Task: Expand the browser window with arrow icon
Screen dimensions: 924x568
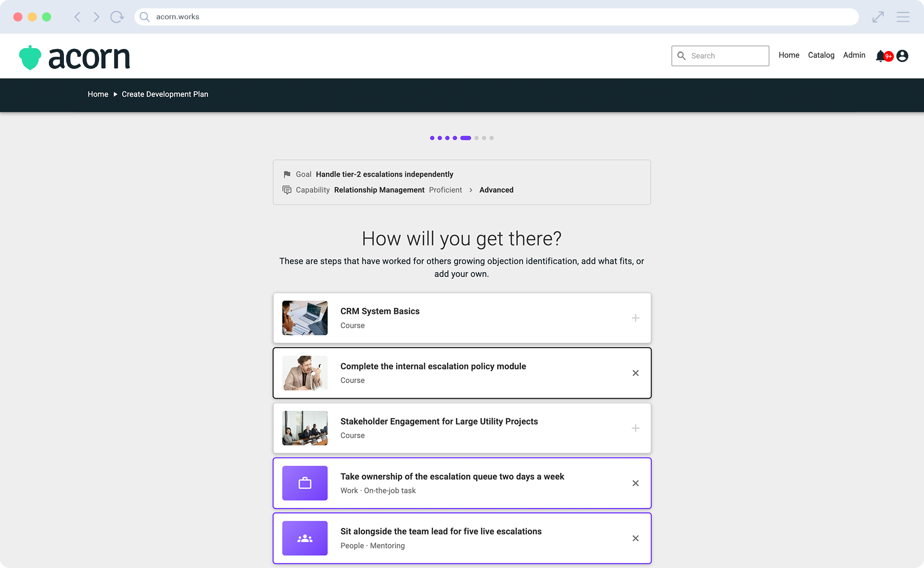Action: pos(878,17)
